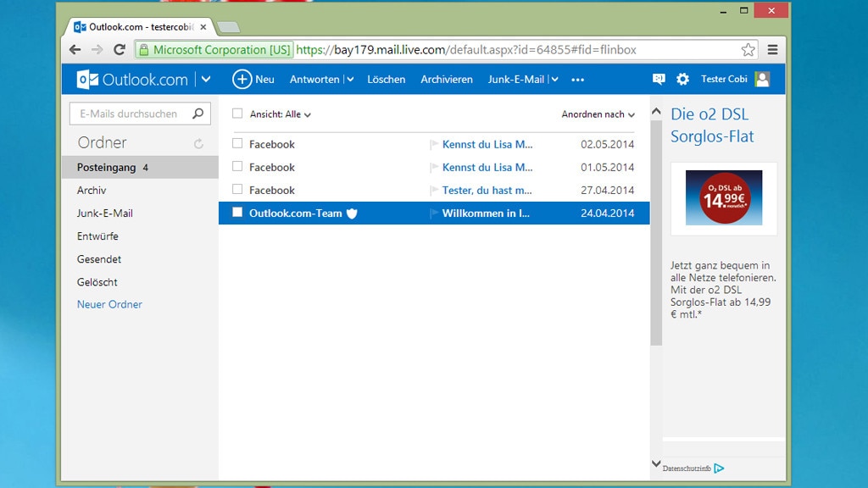The image size is (868, 488).
Task: Flag the Outlook.com-Team message
Action: pyautogui.click(x=435, y=213)
